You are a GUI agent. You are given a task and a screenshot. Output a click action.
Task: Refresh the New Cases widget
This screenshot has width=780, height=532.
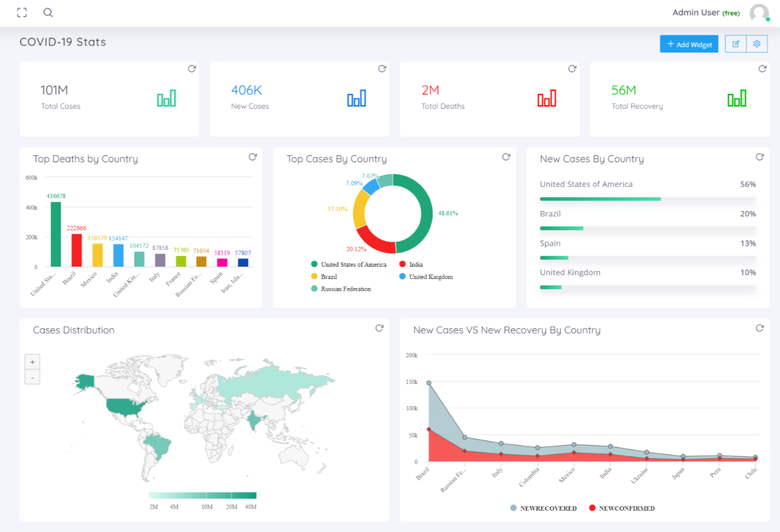tap(381, 69)
